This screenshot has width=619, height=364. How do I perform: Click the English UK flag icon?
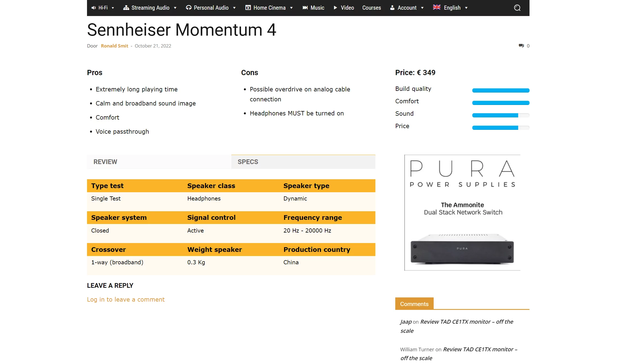437,7
